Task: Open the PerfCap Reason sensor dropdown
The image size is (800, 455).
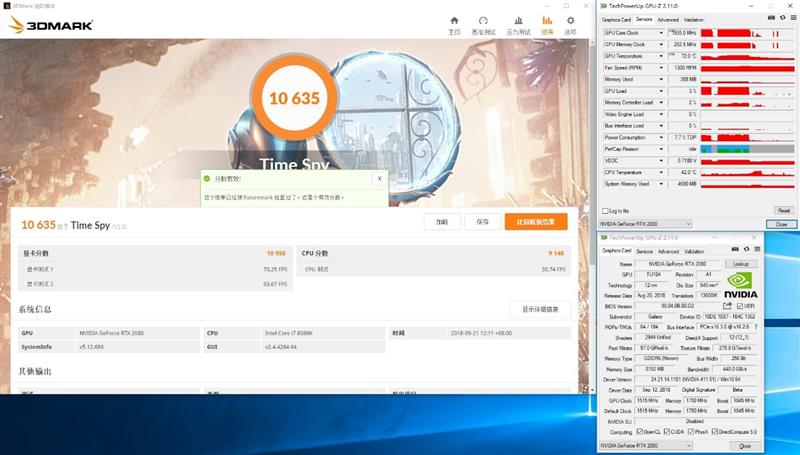Action: click(661, 149)
